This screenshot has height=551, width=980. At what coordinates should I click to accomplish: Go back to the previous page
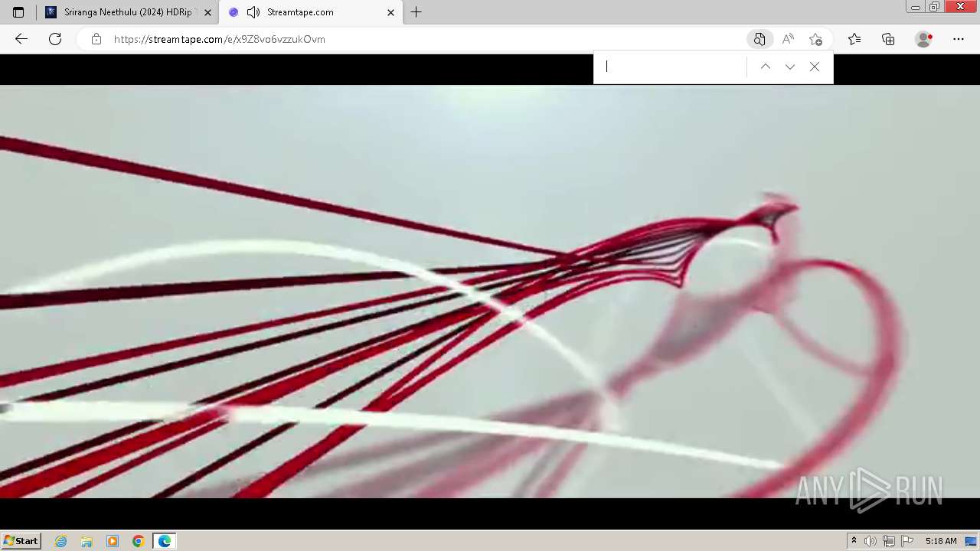(21, 39)
